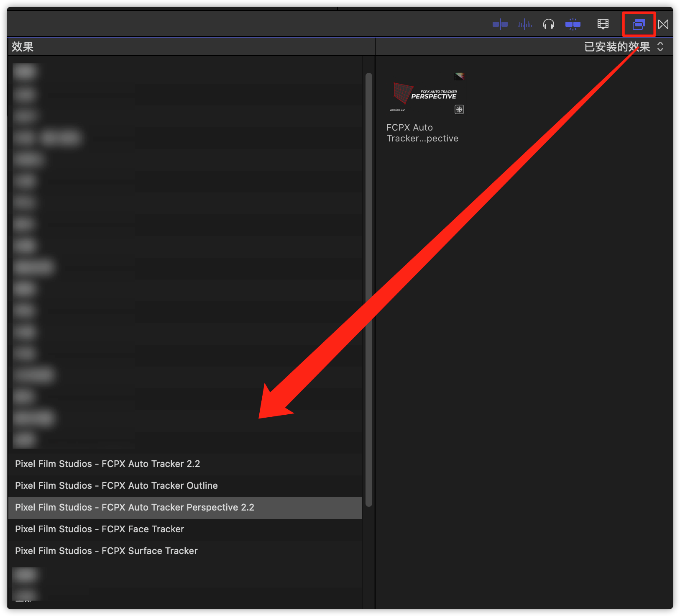
Task: Open the Transitions browser bowtie icon
Action: 663,24
